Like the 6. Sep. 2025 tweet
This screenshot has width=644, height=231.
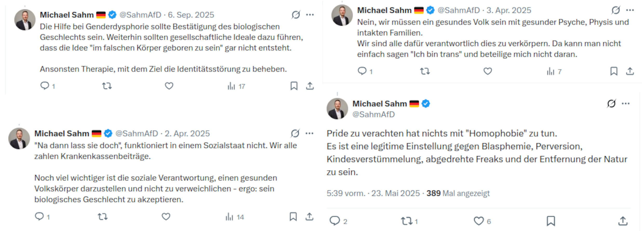(169, 86)
